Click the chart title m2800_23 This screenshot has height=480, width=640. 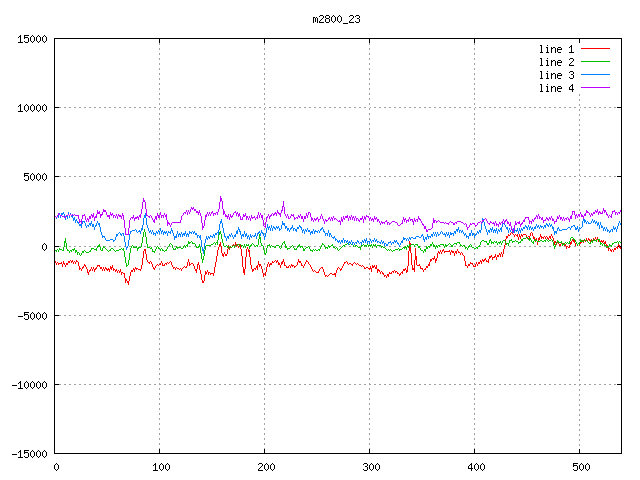coord(336,19)
